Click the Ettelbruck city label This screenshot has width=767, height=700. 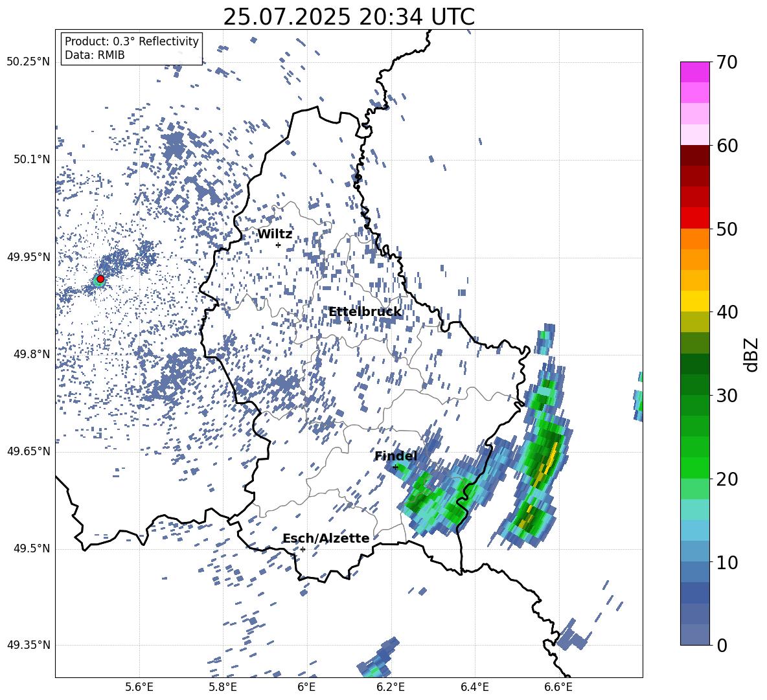pyautogui.click(x=365, y=312)
